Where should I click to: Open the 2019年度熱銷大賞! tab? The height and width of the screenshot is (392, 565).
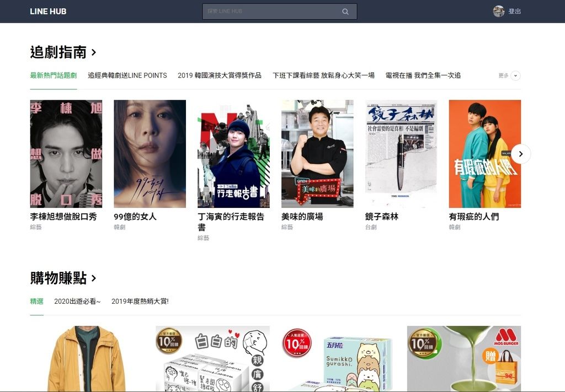140,301
